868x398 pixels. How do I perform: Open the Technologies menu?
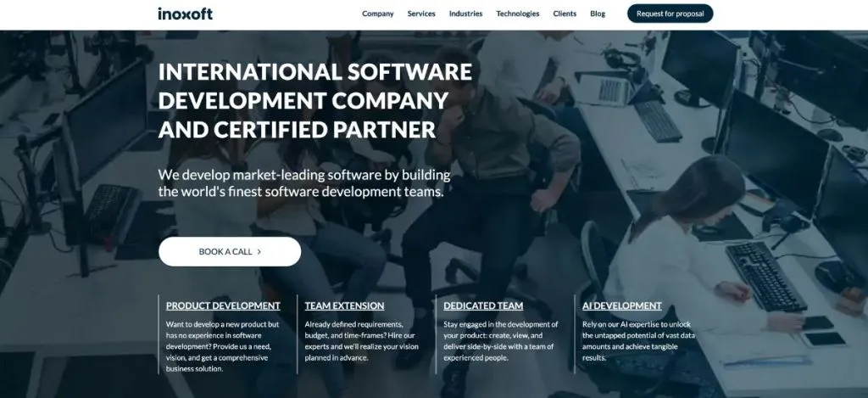[518, 14]
